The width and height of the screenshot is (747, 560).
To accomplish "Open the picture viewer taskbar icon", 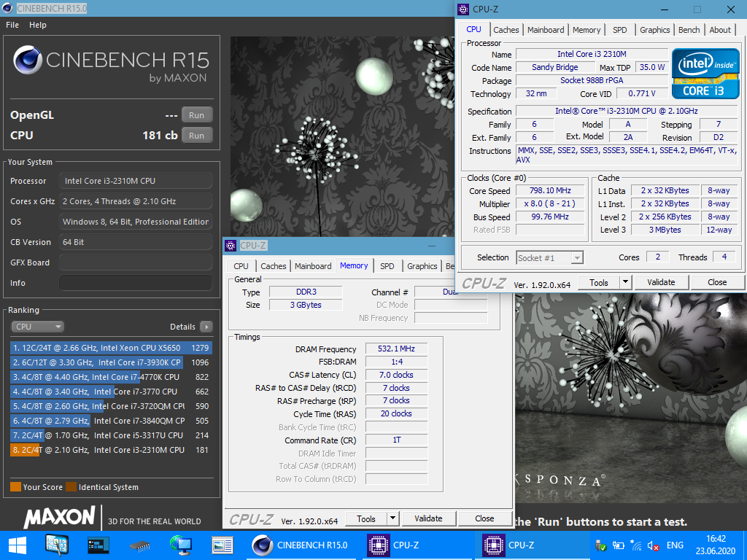I will [x=222, y=545].
